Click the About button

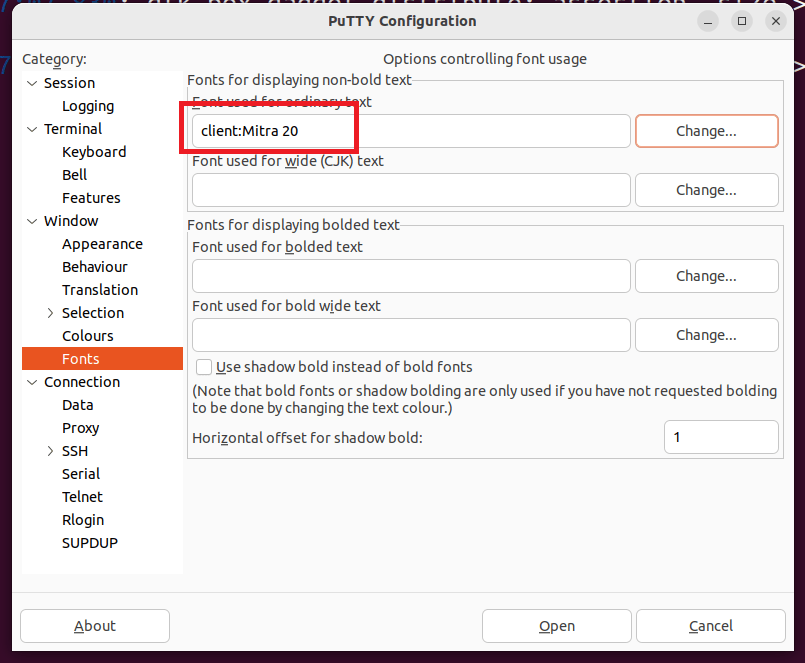tap(95, 626)
